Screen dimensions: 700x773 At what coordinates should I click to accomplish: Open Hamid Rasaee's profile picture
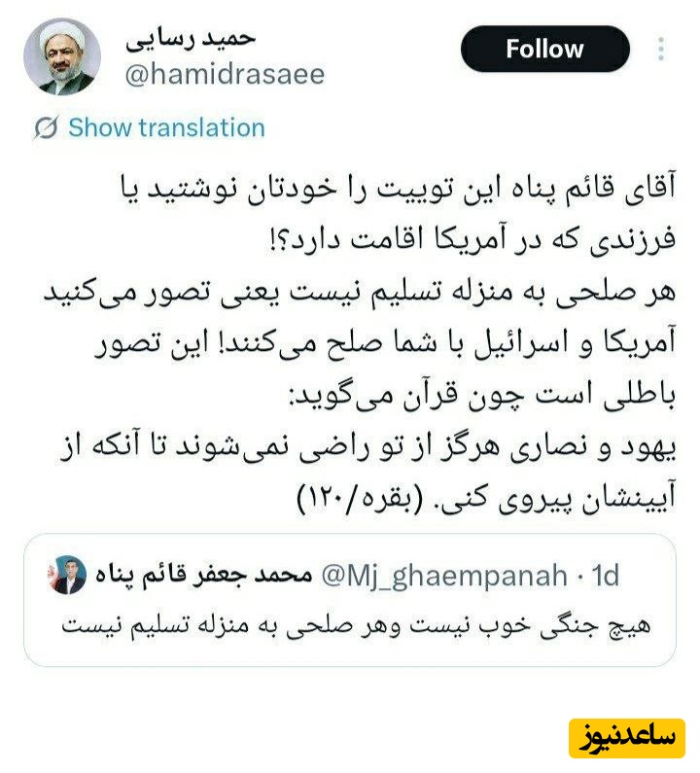(61, 56)
